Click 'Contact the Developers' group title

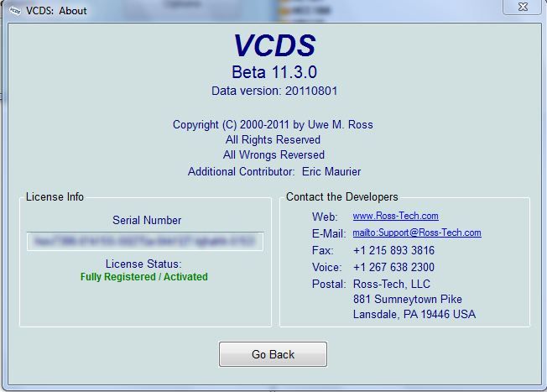(342, 197)
